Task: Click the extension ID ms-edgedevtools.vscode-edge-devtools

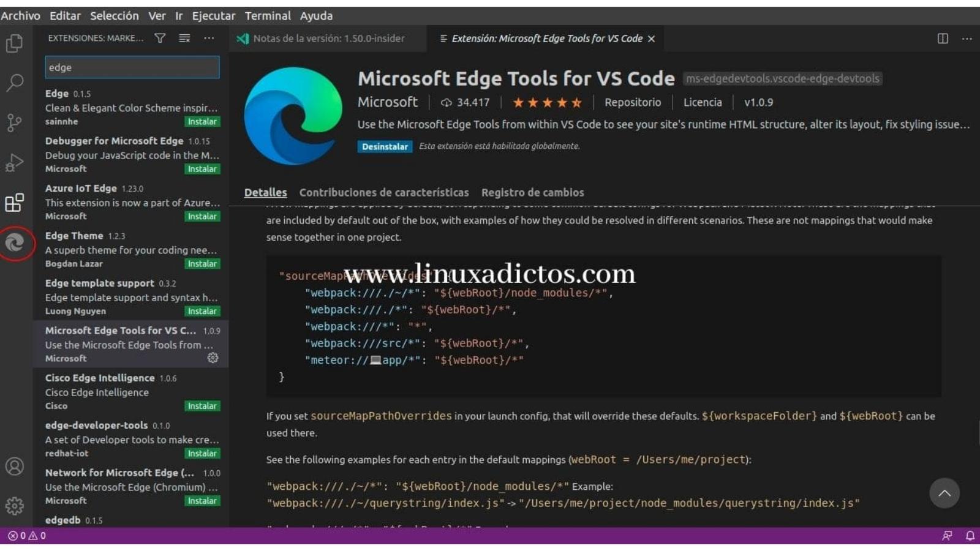Action: click(x=782, y=78)
